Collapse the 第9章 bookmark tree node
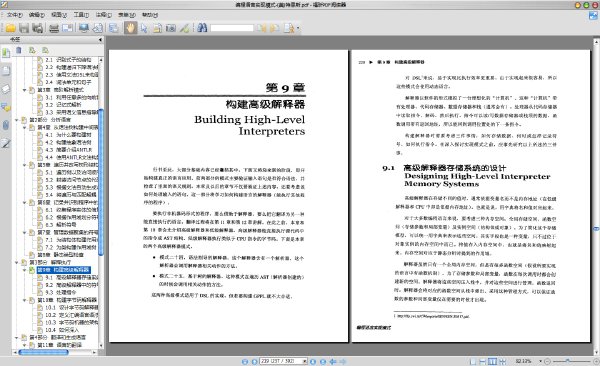Image resolution: width=600 pixels, height=366 pixels. pos(24,270)
